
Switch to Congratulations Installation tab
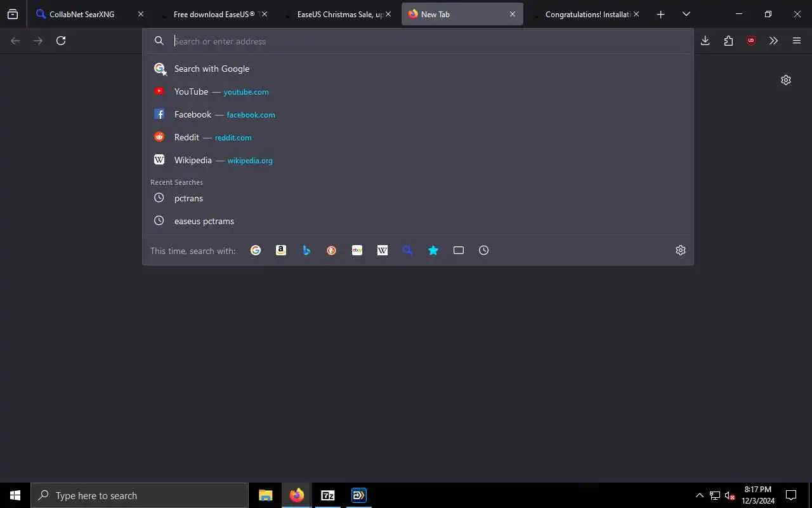(x=586, y=14)
